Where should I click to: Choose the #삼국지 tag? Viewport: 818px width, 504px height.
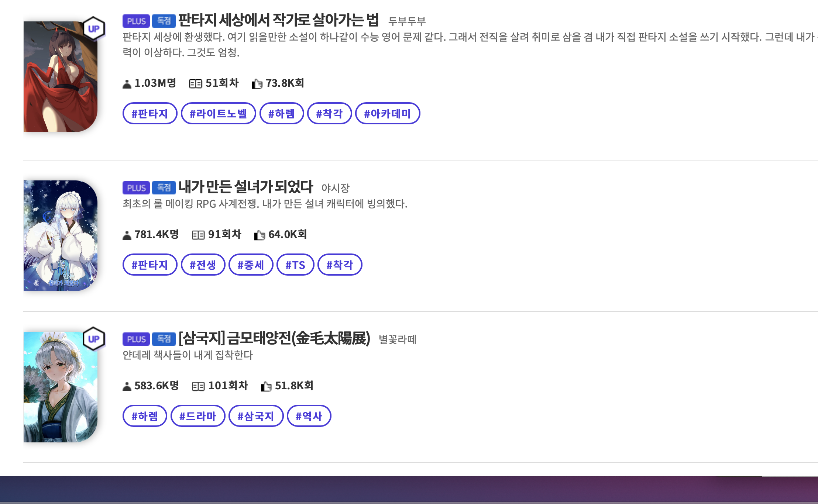256,416
